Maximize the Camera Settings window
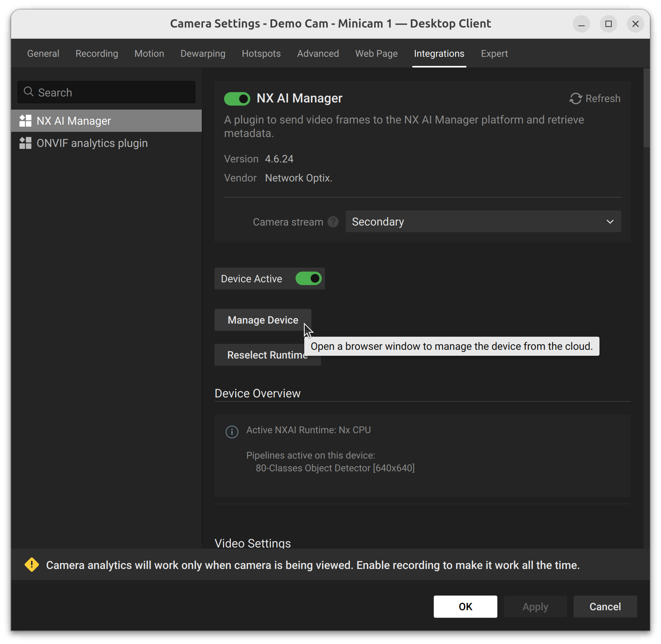Screen dimensions: 661x644 tap(608, 24)
